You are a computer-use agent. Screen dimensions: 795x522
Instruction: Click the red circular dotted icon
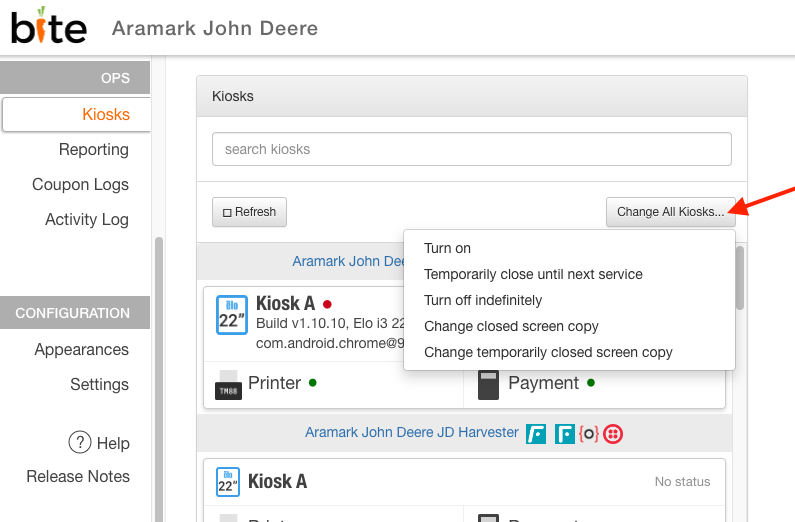(612, 434)
